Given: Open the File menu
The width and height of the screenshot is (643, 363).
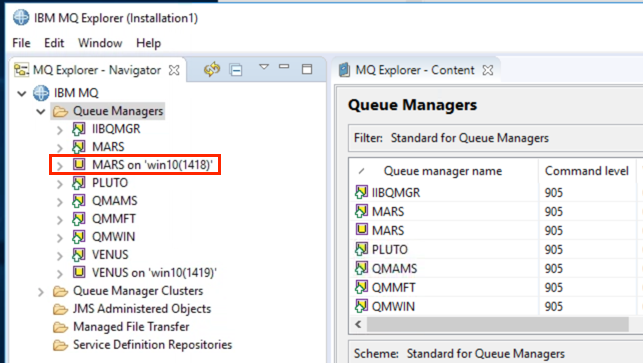Looking at the screenshot, I should pos(21,43).
